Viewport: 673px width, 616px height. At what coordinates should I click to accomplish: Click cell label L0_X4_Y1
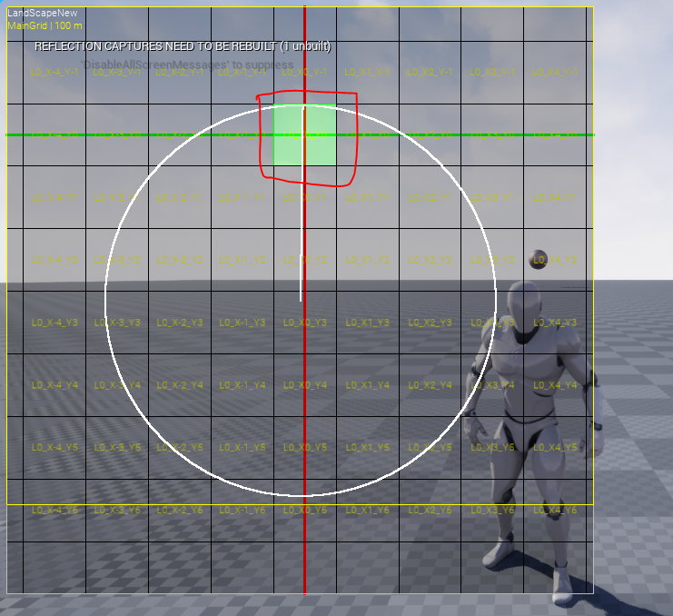[555, 197]
